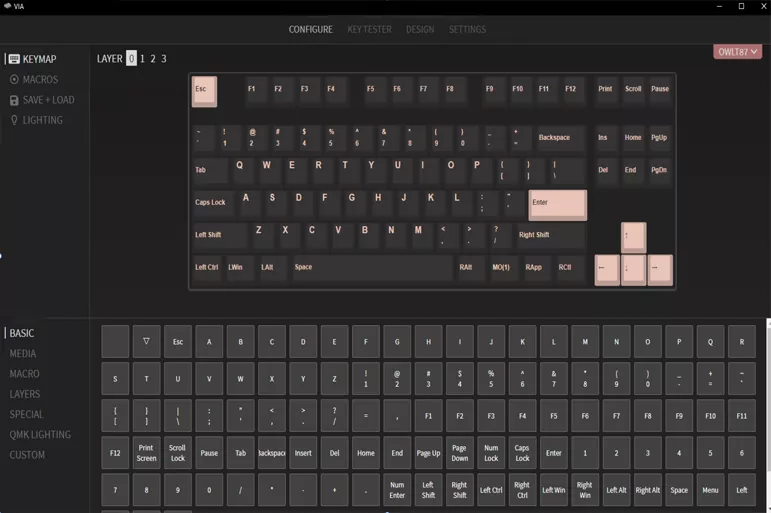Open the KEYMAP section with keyboard icon
The width and height of the screenshot is (771, 513).
32,59
